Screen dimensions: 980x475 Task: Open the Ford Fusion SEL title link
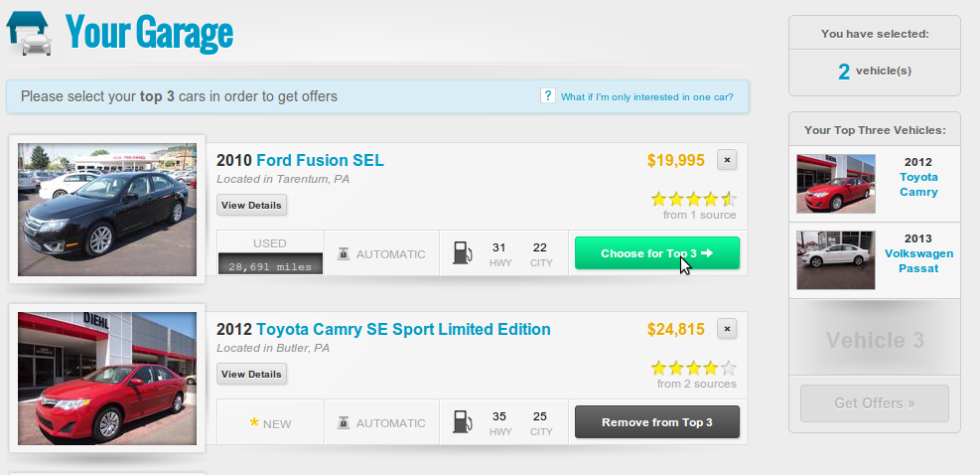point(320,160)
